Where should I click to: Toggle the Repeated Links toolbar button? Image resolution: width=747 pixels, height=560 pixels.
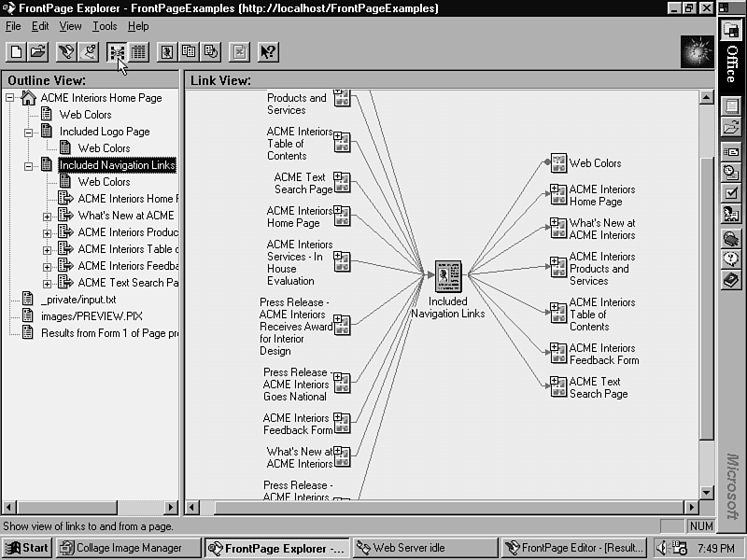(x=189, y=52)
